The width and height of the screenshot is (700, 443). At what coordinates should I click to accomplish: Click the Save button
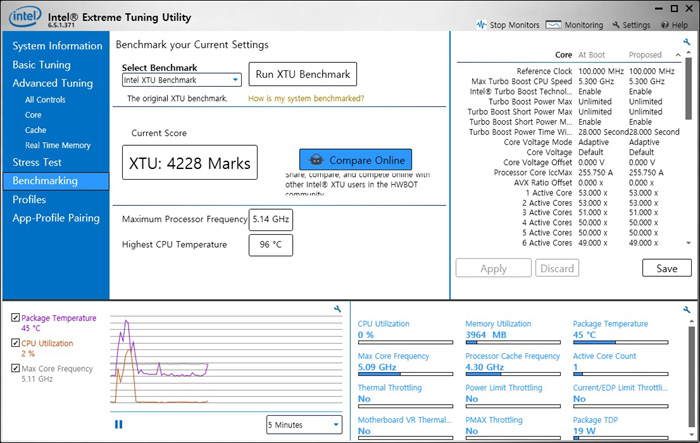pyautogui.click(x=667, y=268)
